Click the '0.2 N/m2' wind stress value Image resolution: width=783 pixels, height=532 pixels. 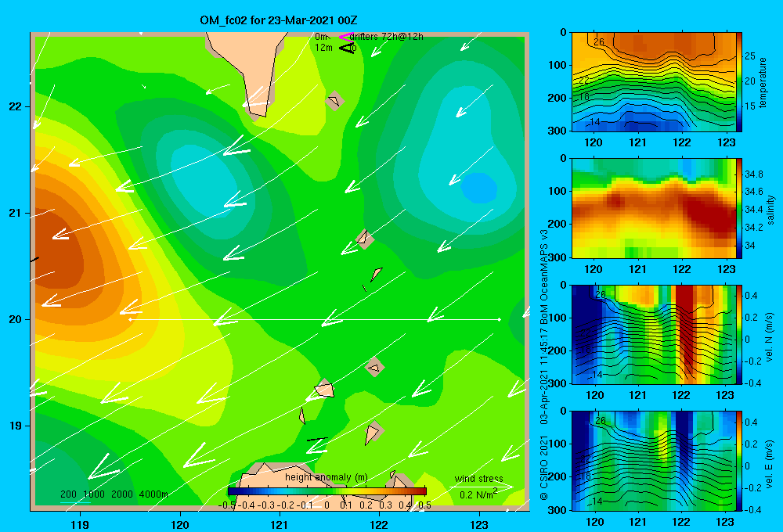point(478,494)
